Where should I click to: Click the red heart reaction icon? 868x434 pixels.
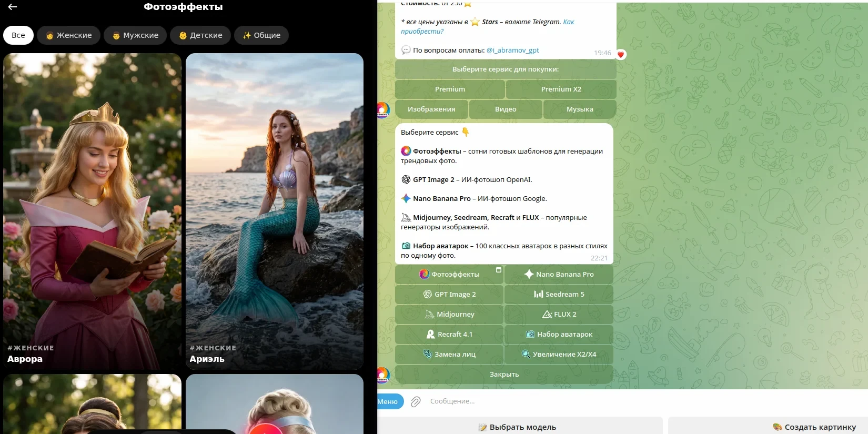click(x=621, y=54)
